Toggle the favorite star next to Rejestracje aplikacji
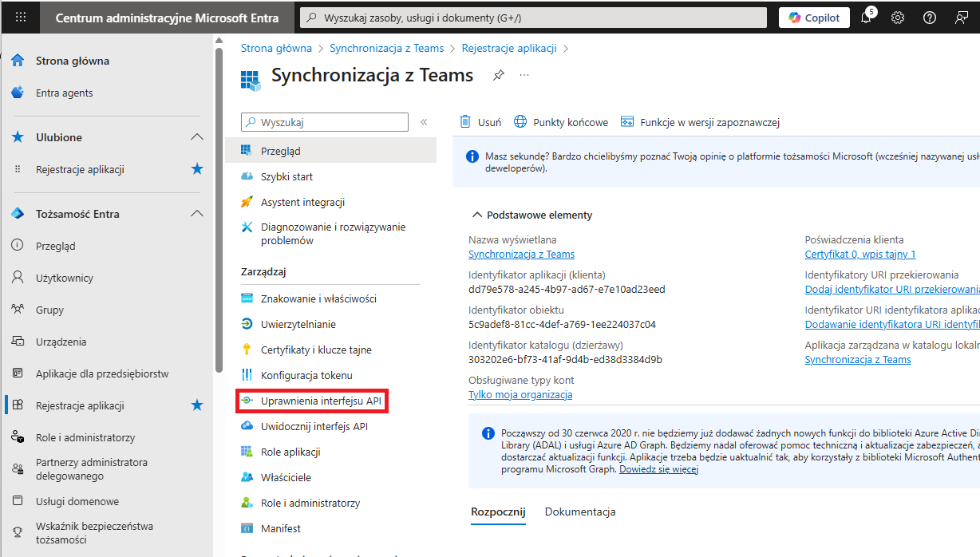The image size is (980, 557). pos(197,405)
